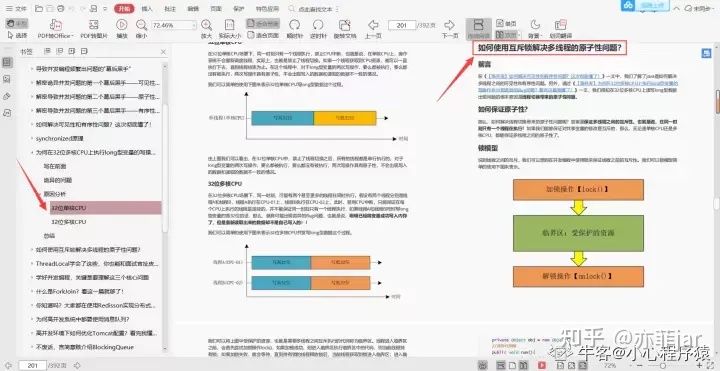The height and width of the screenshot is (371, 720).
Task: Start the 播放 slideshow
Action: 122,29
